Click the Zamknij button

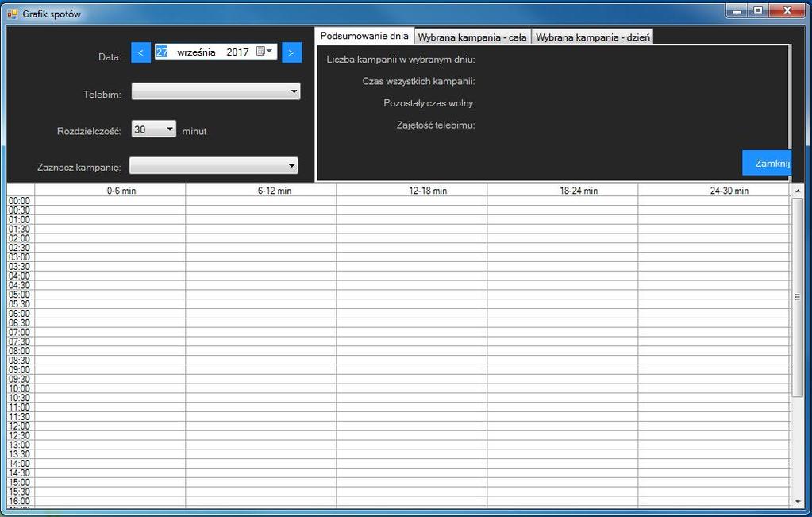767,163
